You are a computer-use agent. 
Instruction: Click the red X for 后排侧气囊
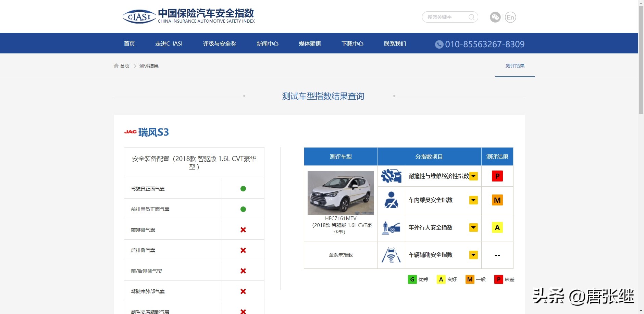coord(243,250)
